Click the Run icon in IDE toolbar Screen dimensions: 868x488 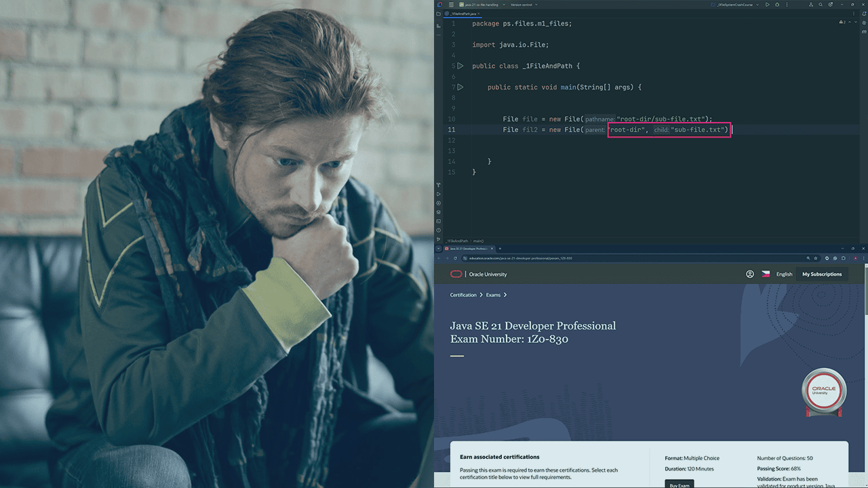768,5
